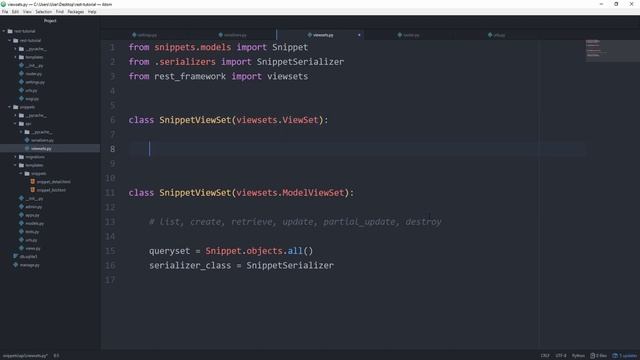Click Python icon of models.py

coord(22,223)
